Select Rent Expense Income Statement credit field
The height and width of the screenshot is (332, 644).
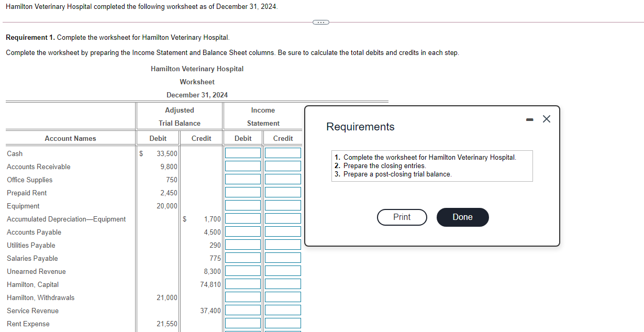[283, 323]
